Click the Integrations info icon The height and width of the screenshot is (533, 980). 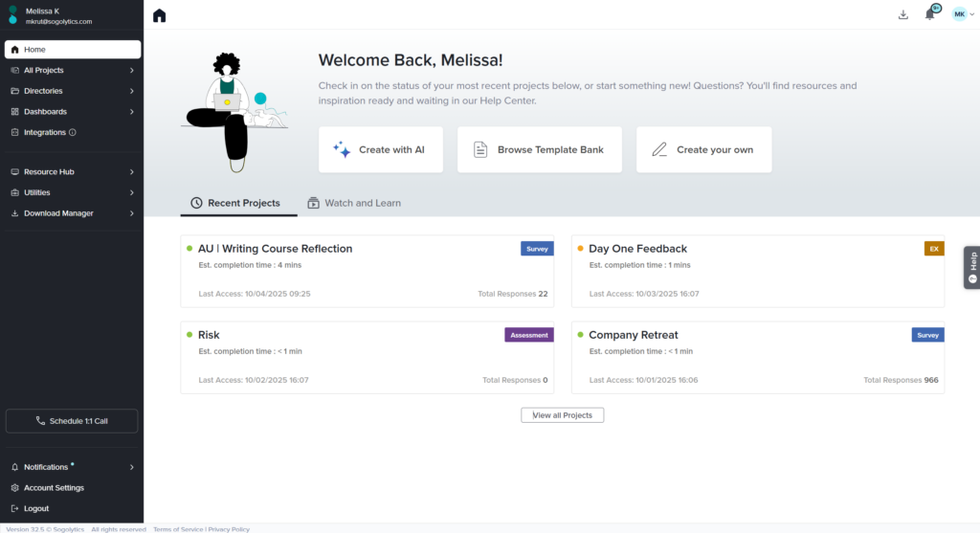tap(73, 133)
